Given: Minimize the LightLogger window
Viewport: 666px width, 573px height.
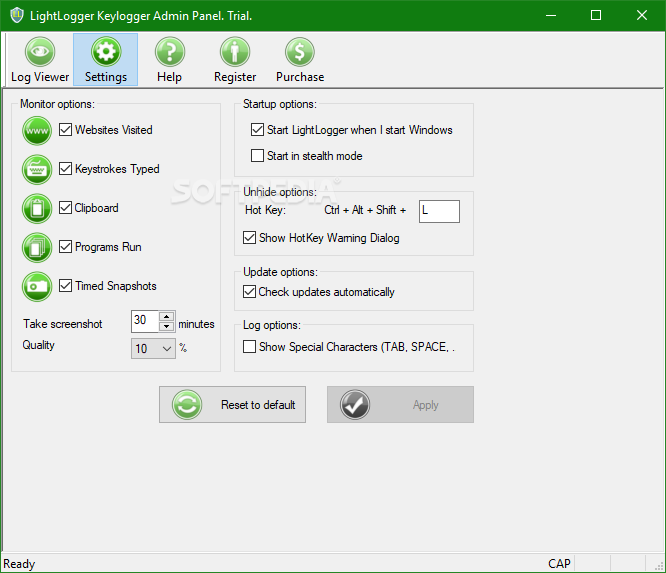Looking at the screenshot, I should pos(551,15).
